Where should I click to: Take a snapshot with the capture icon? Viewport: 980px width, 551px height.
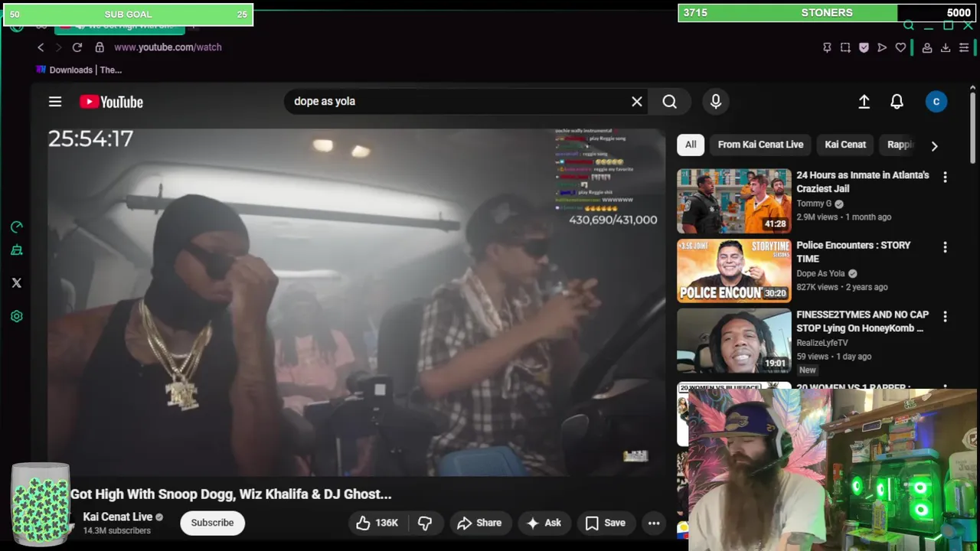[845, 47]
